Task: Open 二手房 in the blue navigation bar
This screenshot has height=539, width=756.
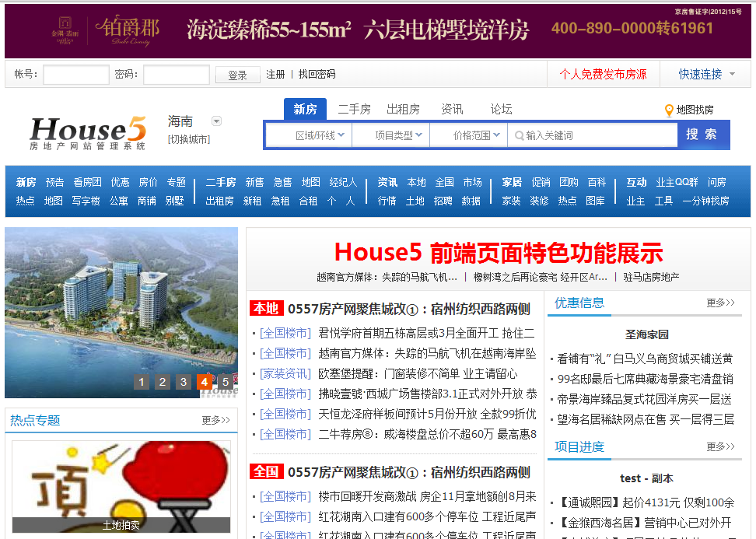Action: pos(221,182)
